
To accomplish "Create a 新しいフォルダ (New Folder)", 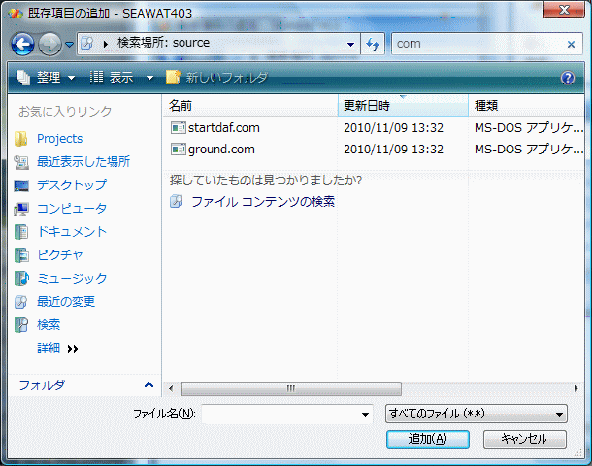I will pyautogui.click(x=217, y=78).
